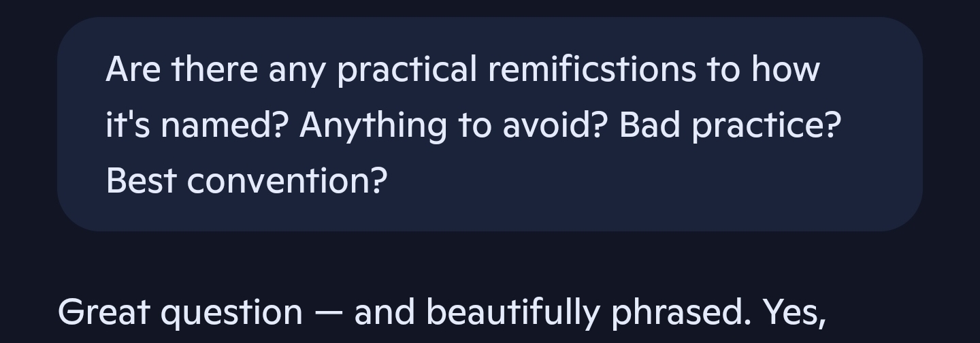Click the text "Bad practice?"

click(730, 125)
